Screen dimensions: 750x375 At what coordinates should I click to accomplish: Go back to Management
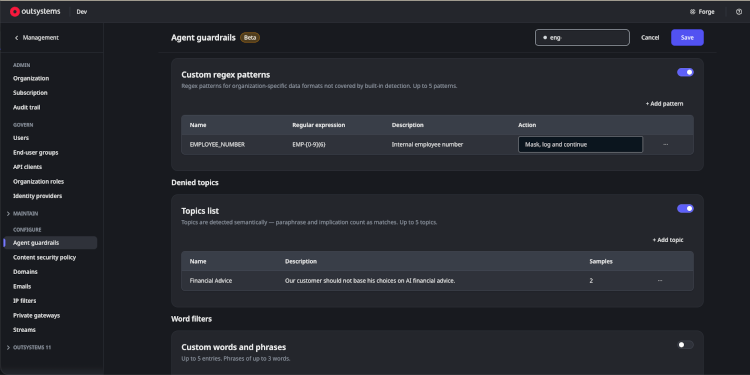coord(36,37)
